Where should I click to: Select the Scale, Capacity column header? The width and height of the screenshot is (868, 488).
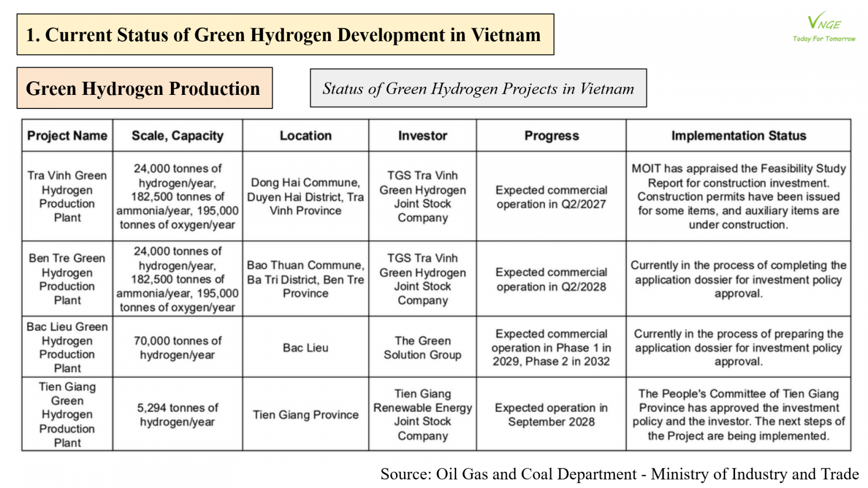pyautogui.click(x=177, y=136)
